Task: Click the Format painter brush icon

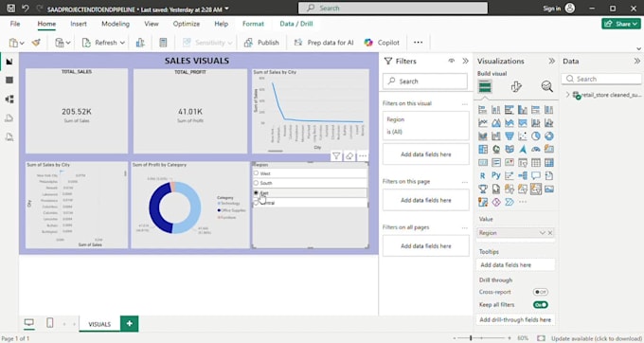Action: 36,43
